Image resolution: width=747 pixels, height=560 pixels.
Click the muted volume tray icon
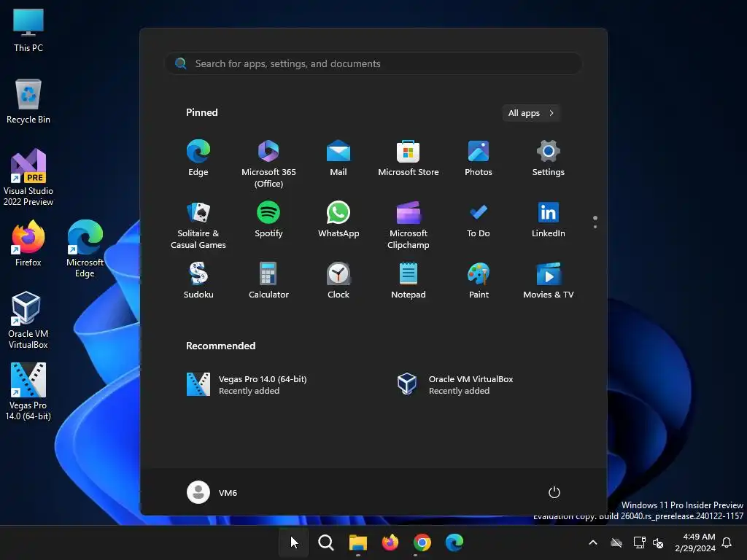click(x=658, y=542)
